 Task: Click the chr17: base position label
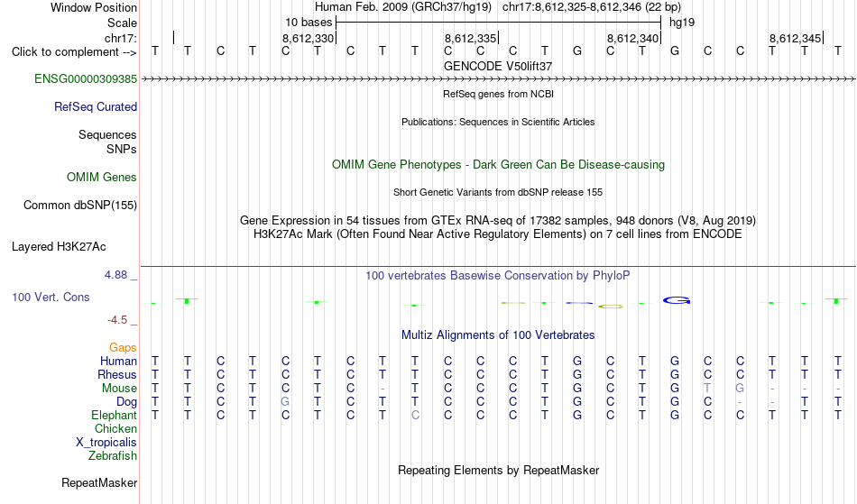pos(121,38)
